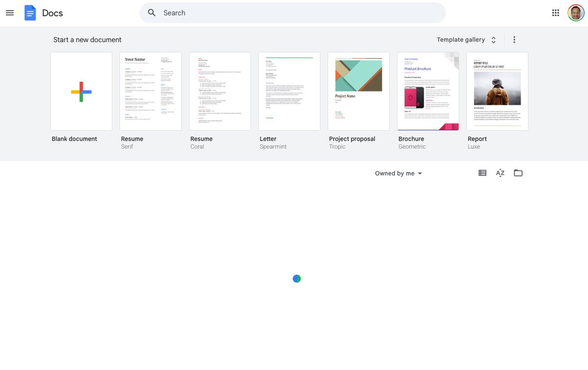This screenshot has height=370, width=588.
Task: Open the Resume Serif template
Action: click(150, 91)
